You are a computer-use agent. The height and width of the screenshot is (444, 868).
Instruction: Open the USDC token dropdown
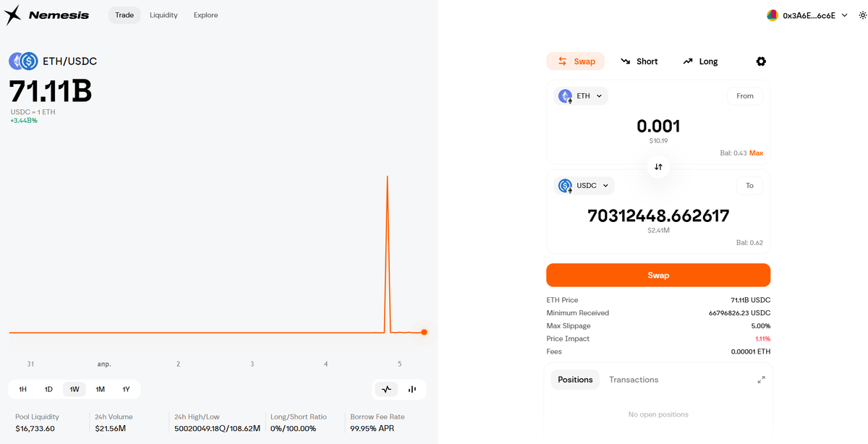pos(584,186)
